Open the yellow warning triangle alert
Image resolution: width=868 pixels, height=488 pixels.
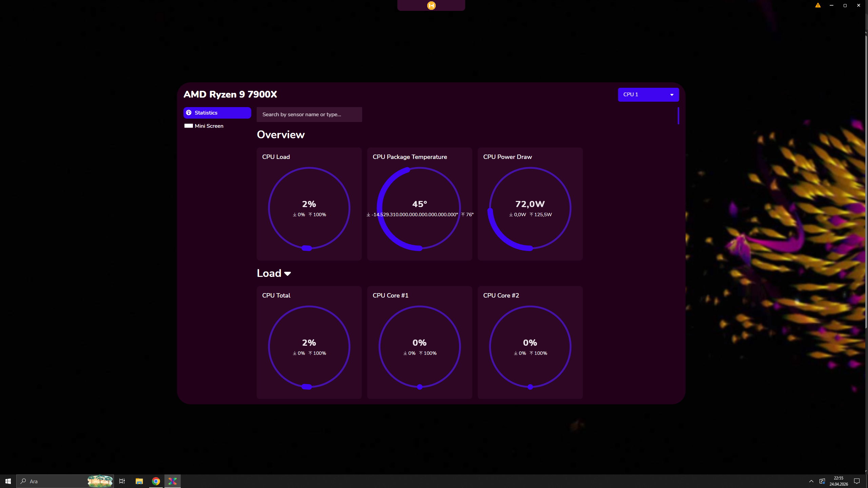point(818,5)
